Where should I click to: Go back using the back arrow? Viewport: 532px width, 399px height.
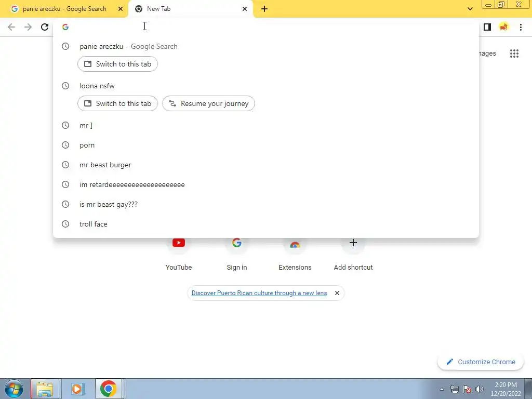click(11, 27)
